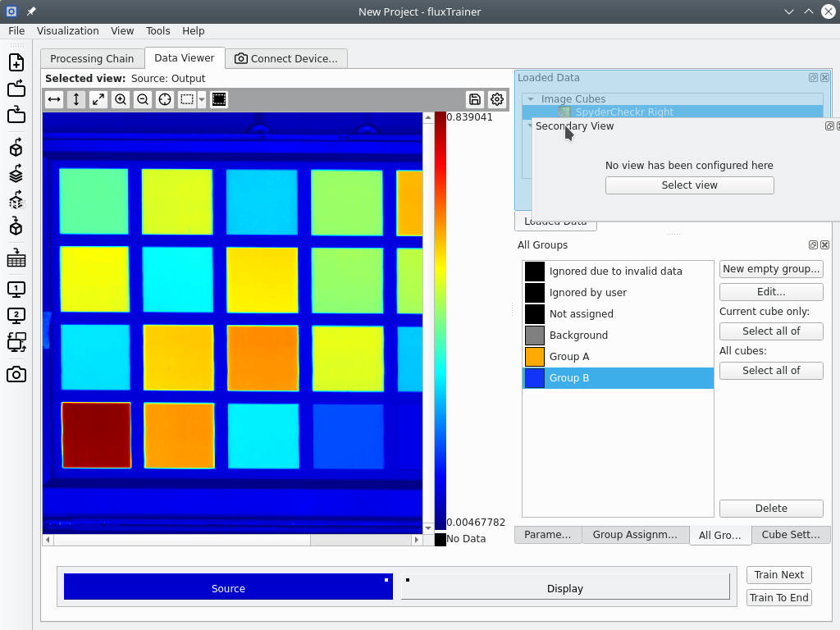Show monitor 2 view icon
Image resolution: width=840 pixels, height=630 pixels.
click(16, 315)
